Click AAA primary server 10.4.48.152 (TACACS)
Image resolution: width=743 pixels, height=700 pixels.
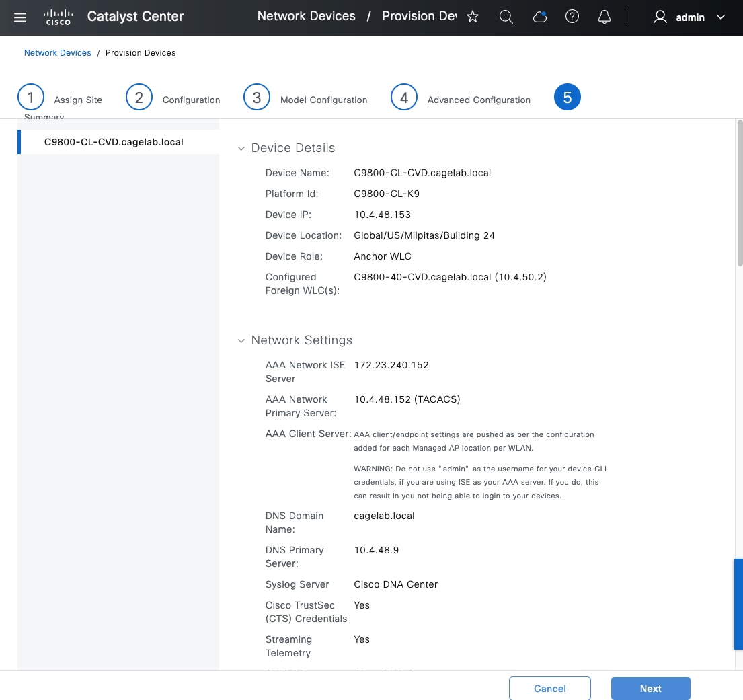pyautogui.click(x=407, y=399)
